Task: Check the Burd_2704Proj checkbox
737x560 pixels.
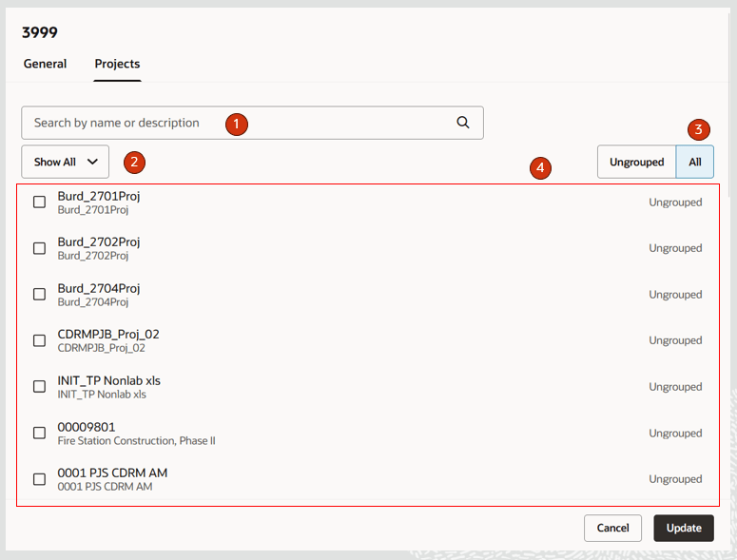Action: 40,294
